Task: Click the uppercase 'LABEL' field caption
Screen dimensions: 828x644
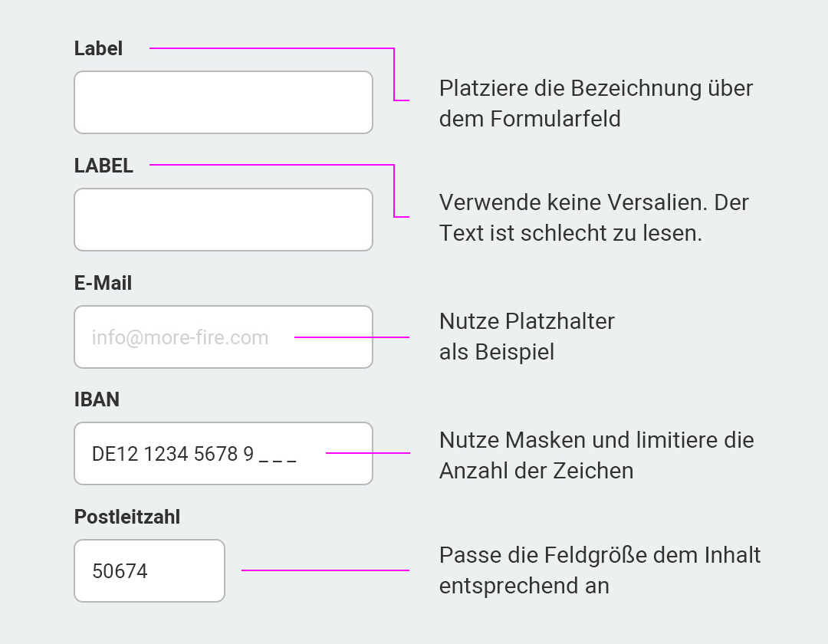Action: coord(103,166)
